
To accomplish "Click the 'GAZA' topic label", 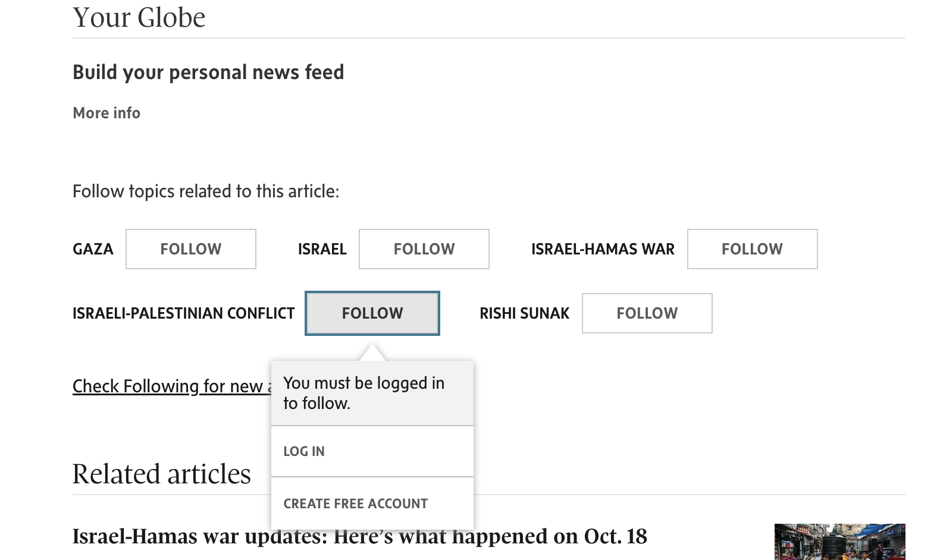I will click(x=93, y=249).
